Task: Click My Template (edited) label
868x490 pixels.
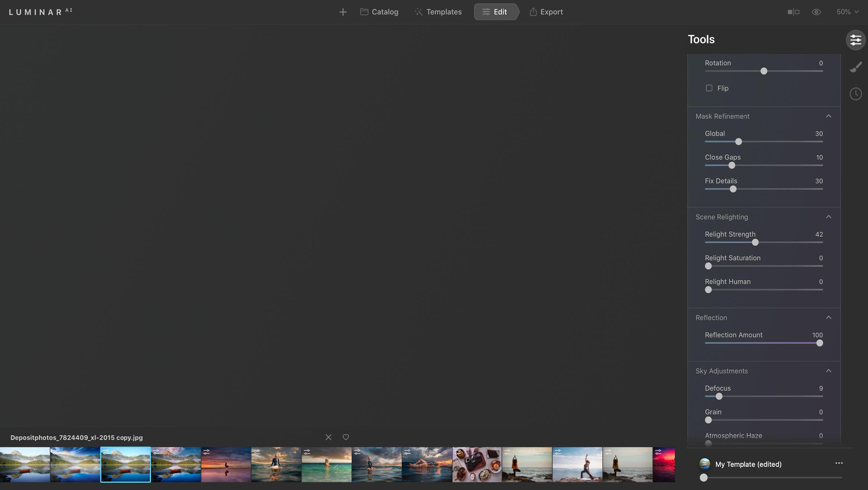Action: 747,464
